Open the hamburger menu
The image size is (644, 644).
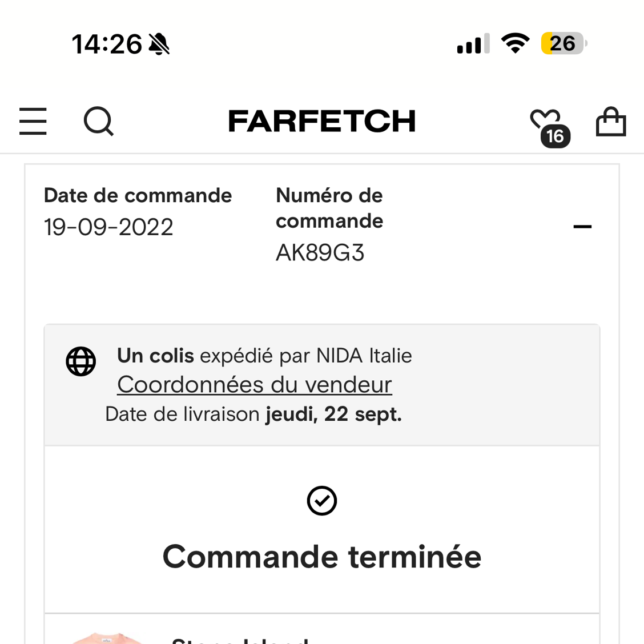click(33, 121)
